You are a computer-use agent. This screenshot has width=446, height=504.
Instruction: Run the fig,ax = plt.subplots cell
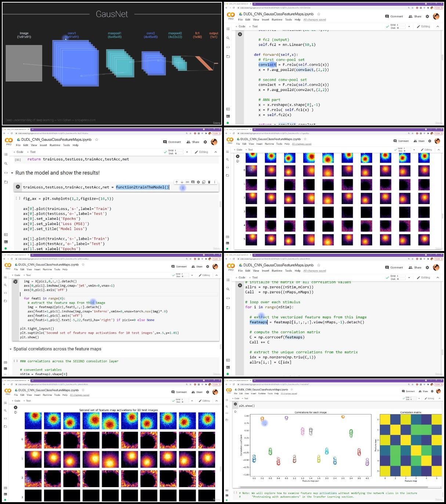[18, 198]
